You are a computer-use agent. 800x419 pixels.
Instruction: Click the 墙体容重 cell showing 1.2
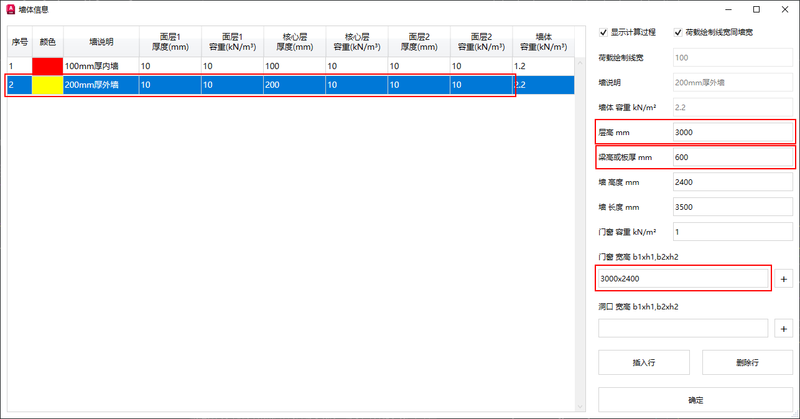543,66
